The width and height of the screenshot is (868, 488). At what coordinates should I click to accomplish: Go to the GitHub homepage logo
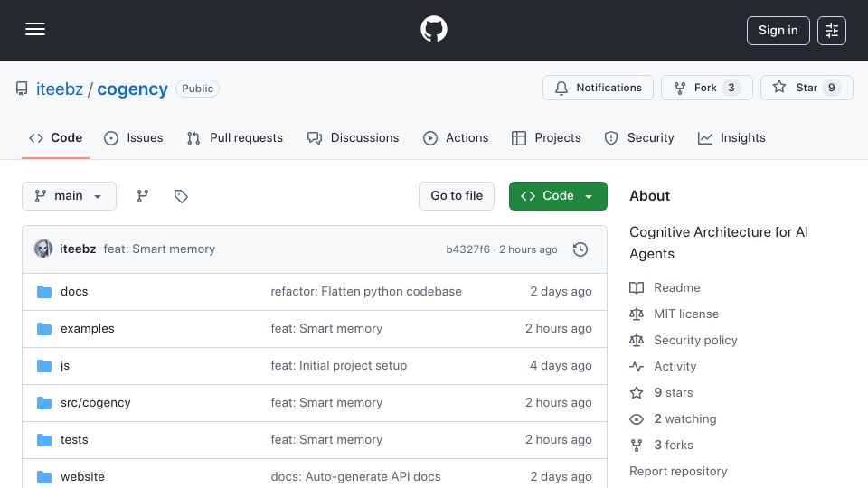434,29
